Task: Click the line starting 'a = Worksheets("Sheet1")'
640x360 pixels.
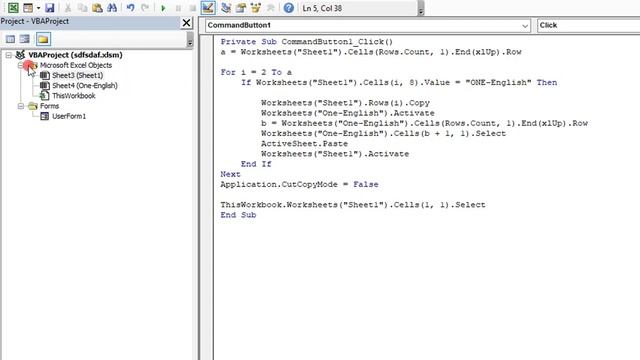Action: (x=371, y=52)
